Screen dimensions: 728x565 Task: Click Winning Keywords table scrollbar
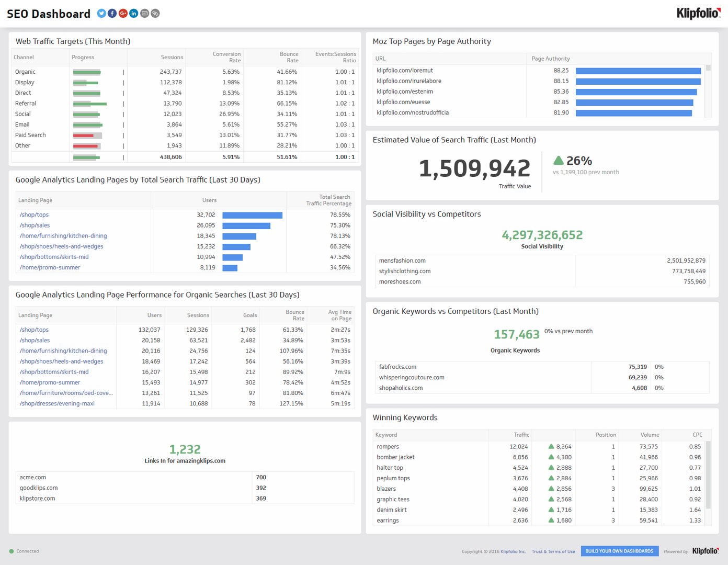click(x=708, y=475)
